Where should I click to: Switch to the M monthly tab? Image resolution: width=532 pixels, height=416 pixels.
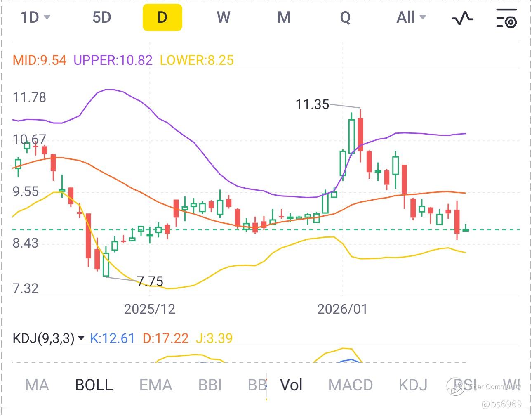coord(284,17)
